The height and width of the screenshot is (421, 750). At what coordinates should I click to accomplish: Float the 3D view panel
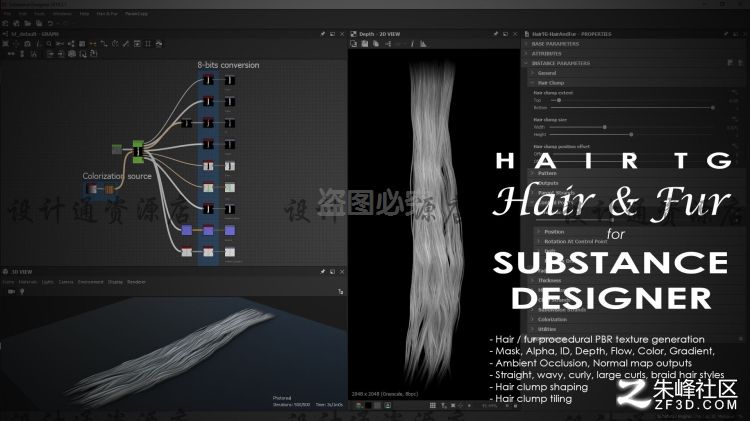pyautogui.click(x=332, y=272)
